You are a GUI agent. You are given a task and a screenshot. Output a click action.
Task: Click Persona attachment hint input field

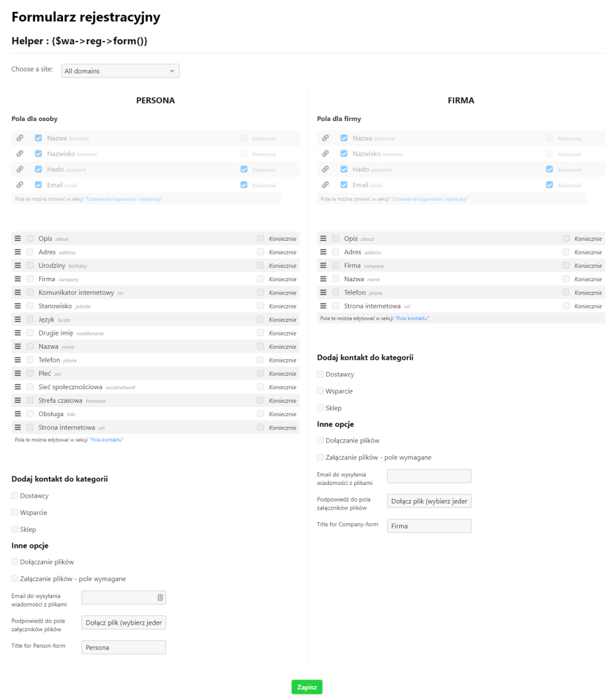pos(124,623)
